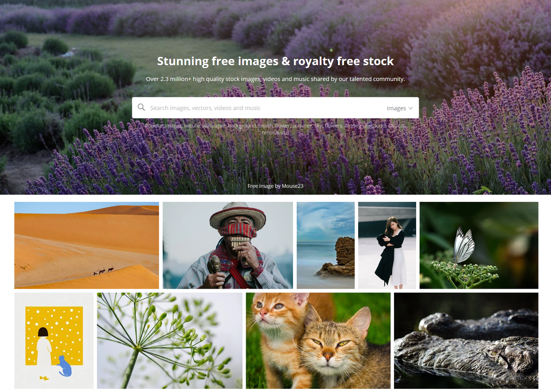Open the Images media type dropdown
The width and height of the screenshot is (551, 392).
(399, 108)
